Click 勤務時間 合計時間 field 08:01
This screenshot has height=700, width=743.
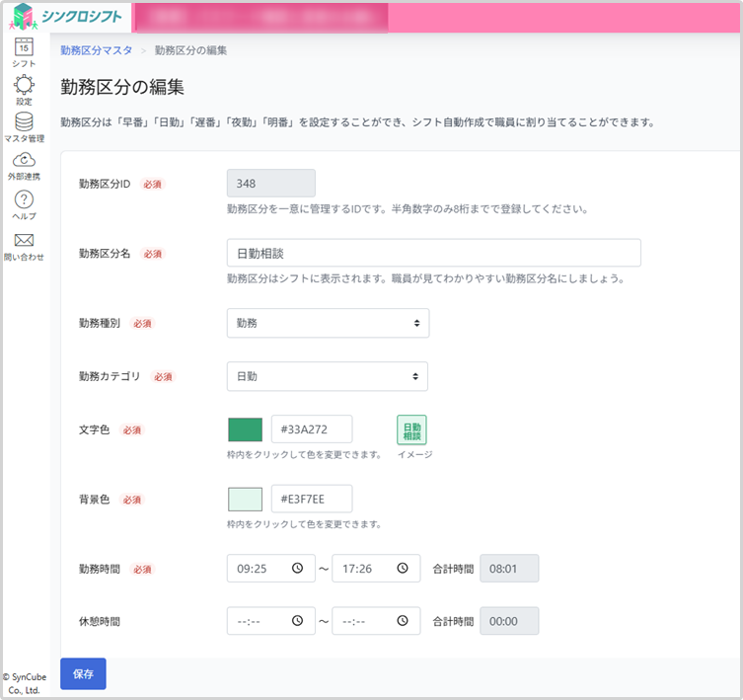pos(509,568)
